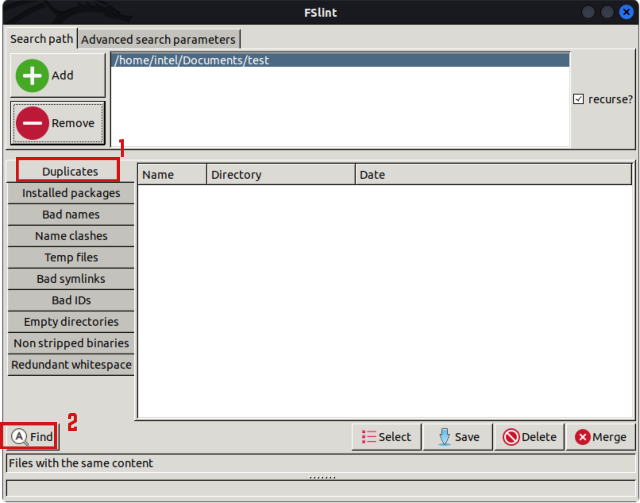
Task: Click the Select list icon button
Action: [x=386, y=437]
